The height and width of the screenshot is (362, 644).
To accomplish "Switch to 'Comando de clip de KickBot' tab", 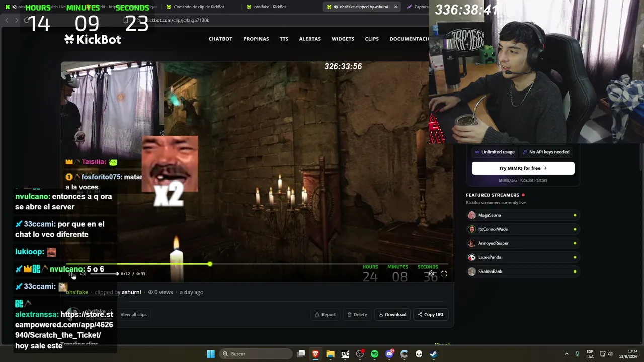I will 199,7.
